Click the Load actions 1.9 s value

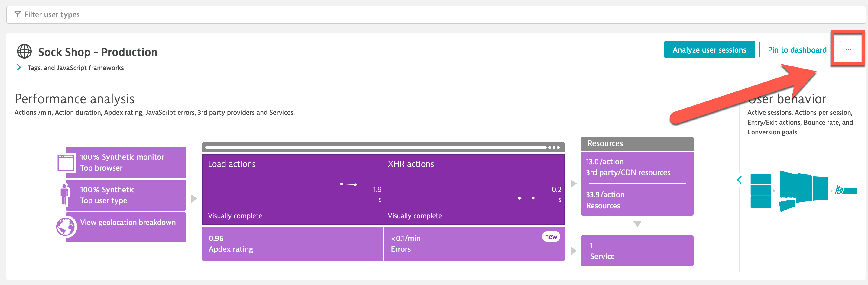[377, 194]
